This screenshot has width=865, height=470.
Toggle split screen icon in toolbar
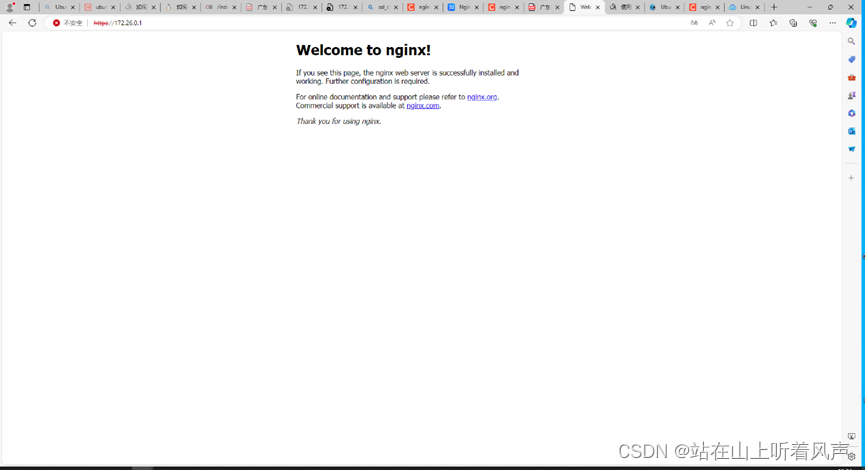pyautogui.click(x=753, y=23)
